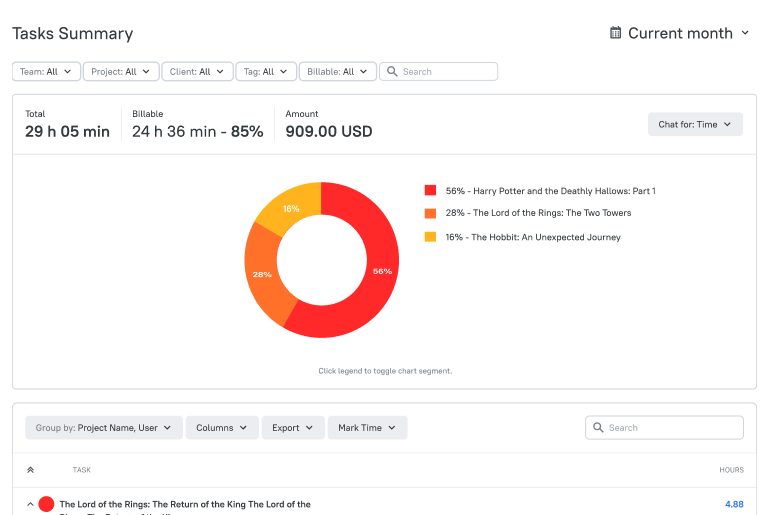Screen dimensions: 776x515
Task: Open the Team: All filter
Action: (x=46, y=72)
